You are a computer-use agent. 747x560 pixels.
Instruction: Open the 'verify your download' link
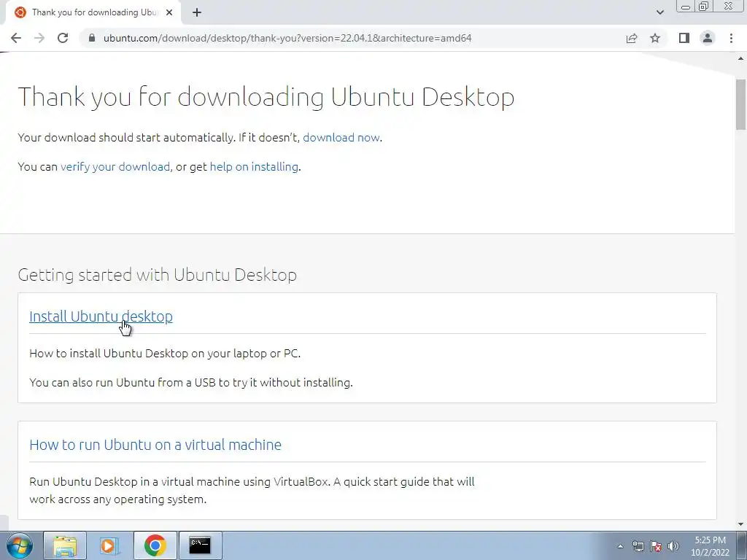(x=115, y=167)
